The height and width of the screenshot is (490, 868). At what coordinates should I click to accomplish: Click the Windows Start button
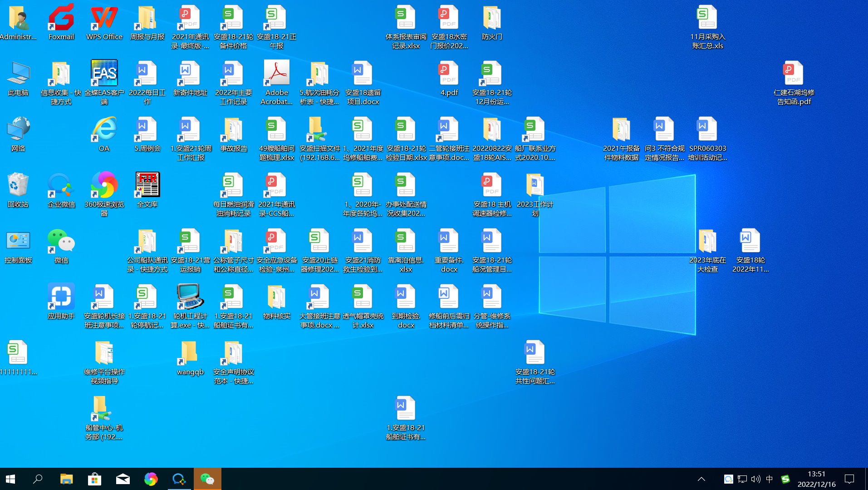coord(10,479)
